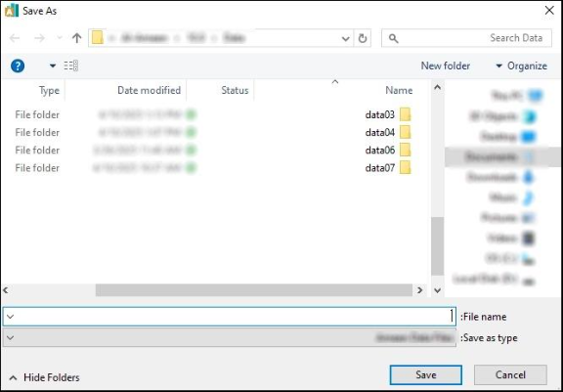This screenshot has width=563, height=392.
Task: Refresh the current folder view
Action: 363,38
